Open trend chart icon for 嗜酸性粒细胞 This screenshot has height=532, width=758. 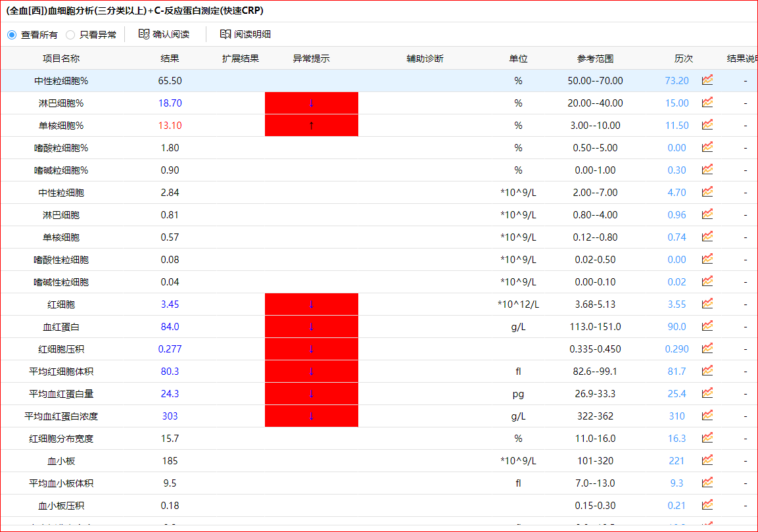click(707, 259)
